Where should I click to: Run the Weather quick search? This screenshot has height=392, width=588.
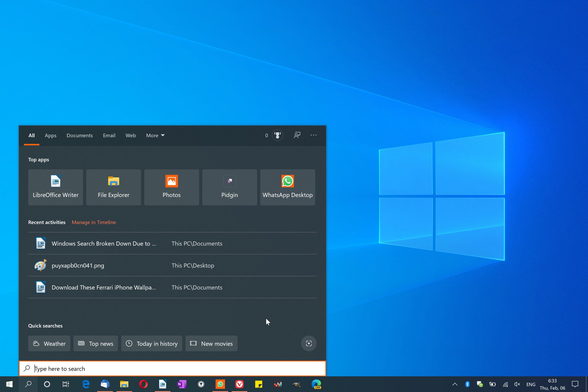click(49, 343)
